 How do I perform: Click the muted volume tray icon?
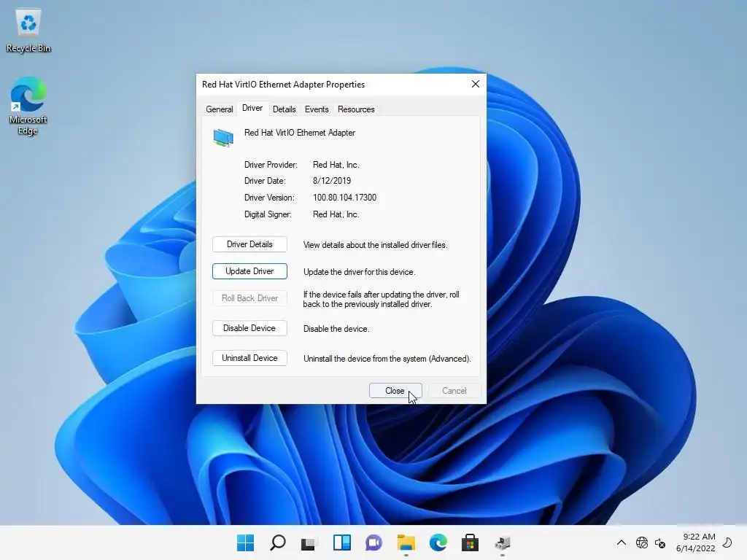(659, 542)
